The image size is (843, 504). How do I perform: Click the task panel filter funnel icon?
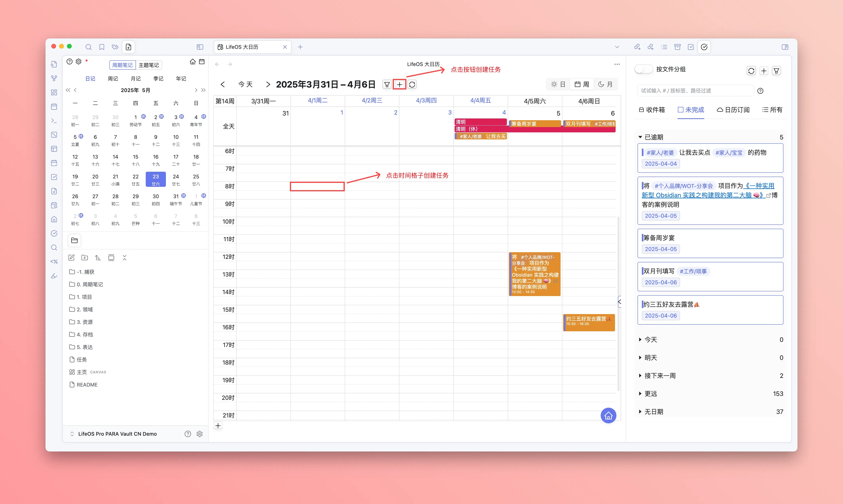coord(776,71)
